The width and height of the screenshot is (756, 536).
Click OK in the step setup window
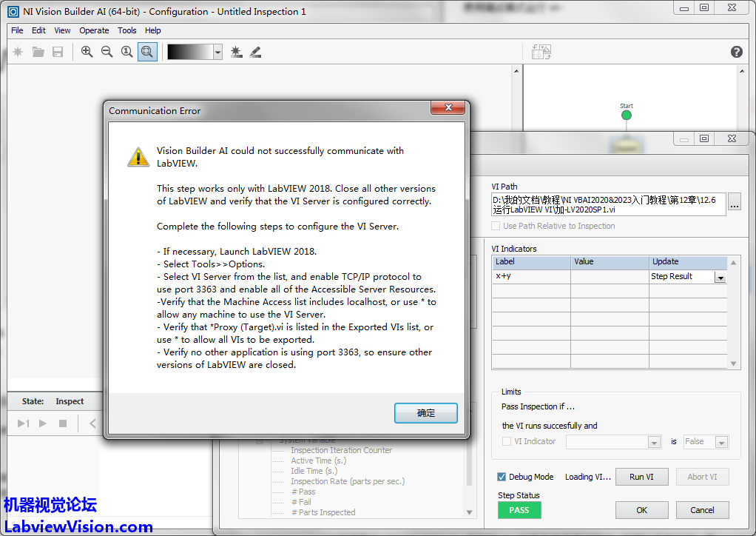pos(642,510)
